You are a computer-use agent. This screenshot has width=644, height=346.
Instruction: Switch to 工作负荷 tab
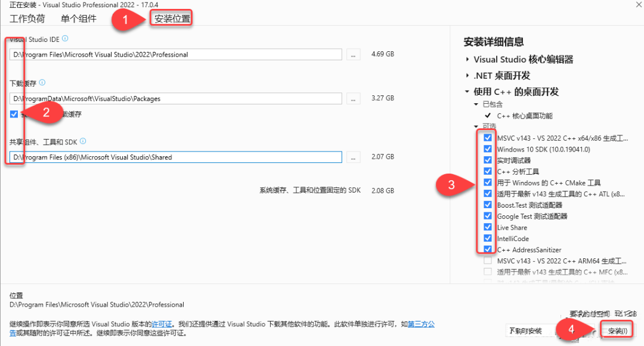click(x=27, y=18)
